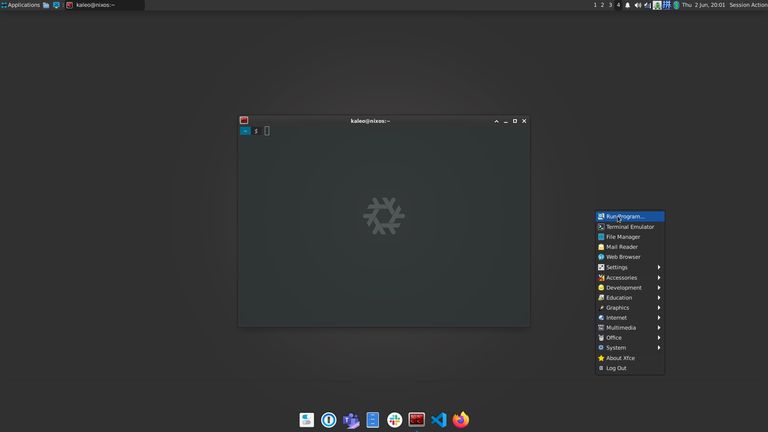Click the terminal window icon in its title bar
The width and height of the screenshot is (768, 432).
coord(244,120)
